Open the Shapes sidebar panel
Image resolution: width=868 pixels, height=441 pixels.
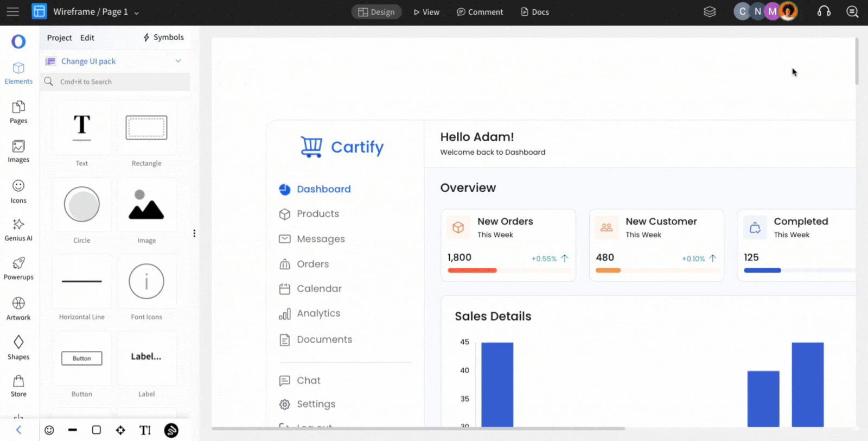[x=18, y=348]
